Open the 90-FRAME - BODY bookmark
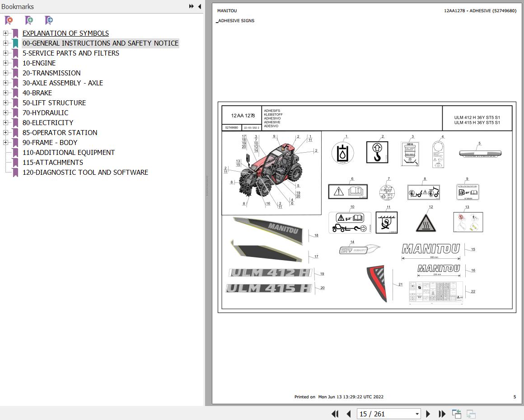Screen dimensions: 524x420 tap(50, 142)
